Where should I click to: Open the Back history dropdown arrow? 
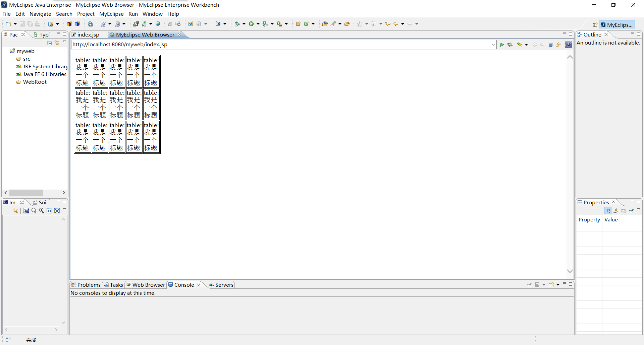click(x=402, y=24)
